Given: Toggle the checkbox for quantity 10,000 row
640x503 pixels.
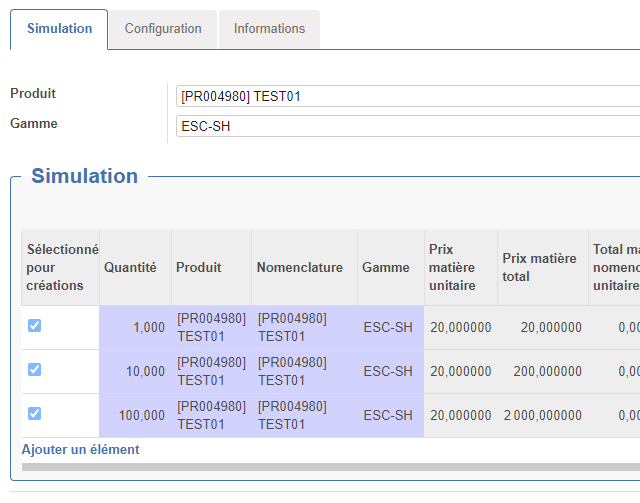Looking at the screenshot, I should click(34, 370).
